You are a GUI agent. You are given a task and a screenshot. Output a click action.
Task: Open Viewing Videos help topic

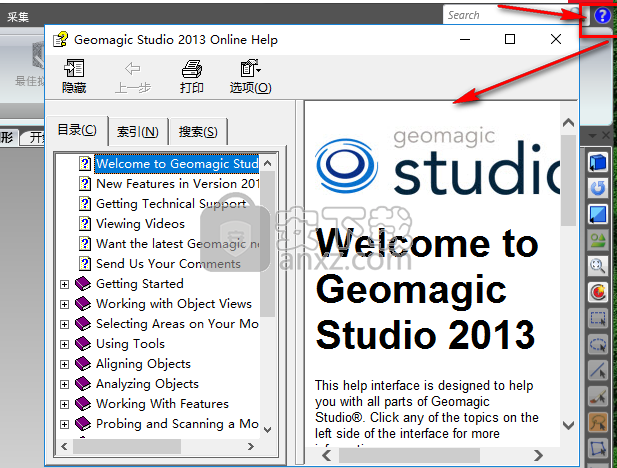pyautogui.click(x=140, y=224)
